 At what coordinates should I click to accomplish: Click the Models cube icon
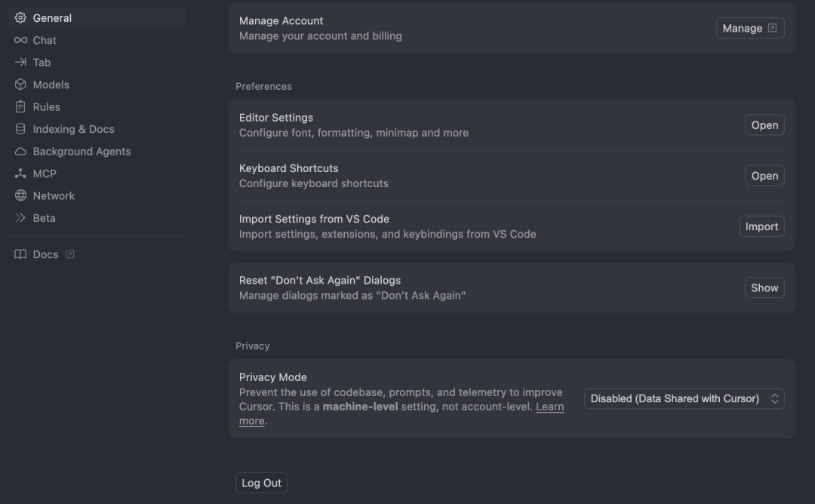(20, 85)
